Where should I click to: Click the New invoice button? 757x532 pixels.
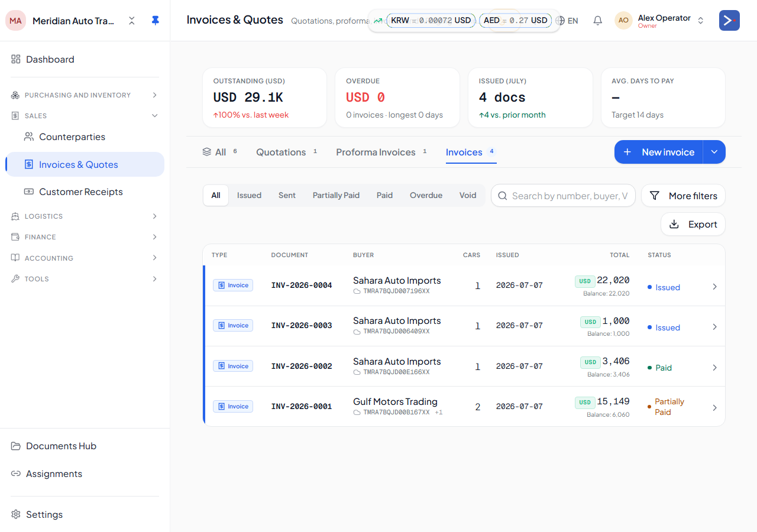tap(658, 152)
